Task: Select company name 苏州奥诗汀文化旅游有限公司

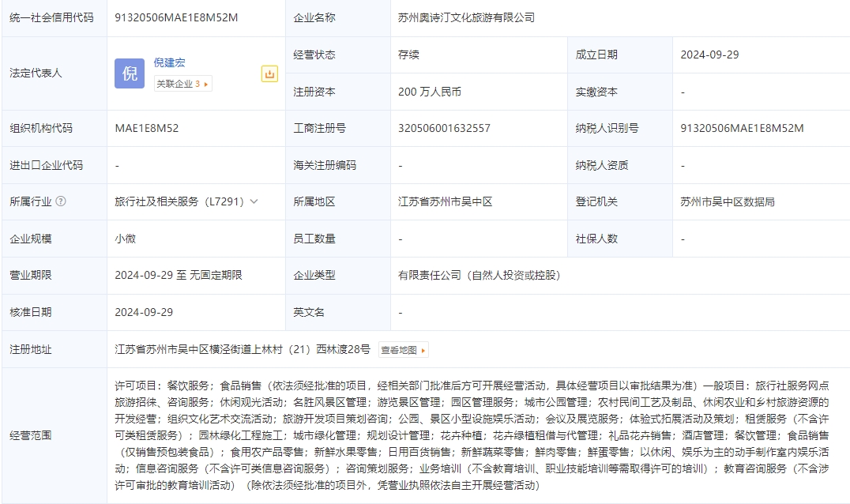Action: point(466,17)
